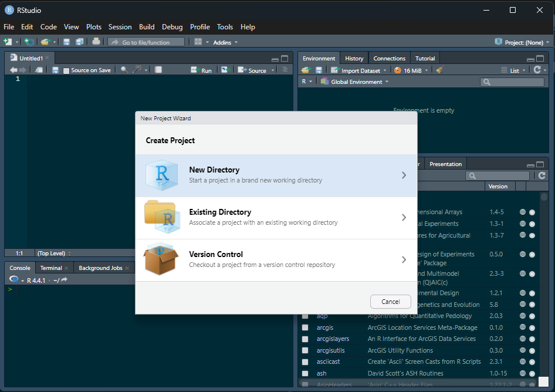Image resolution: width=555 pixels, height=392 pixels.
Task: Click the compile report notebook icon
Action: 158,70
